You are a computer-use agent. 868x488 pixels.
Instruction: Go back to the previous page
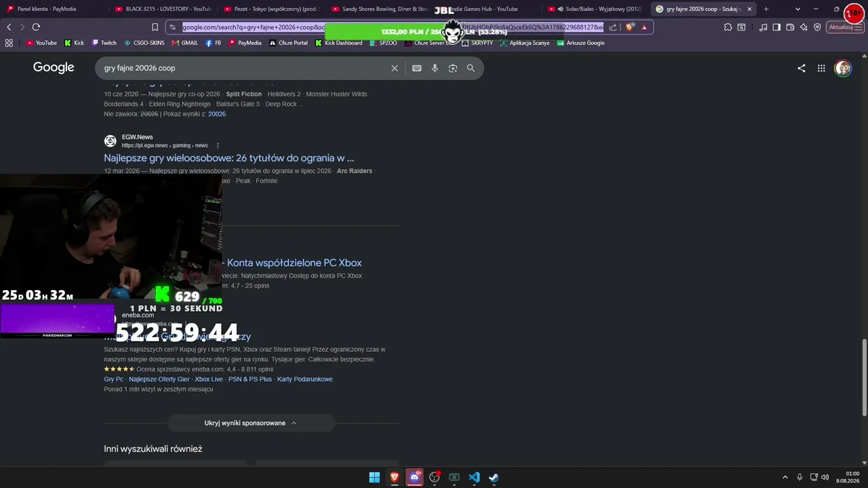(x=9, y=27)
